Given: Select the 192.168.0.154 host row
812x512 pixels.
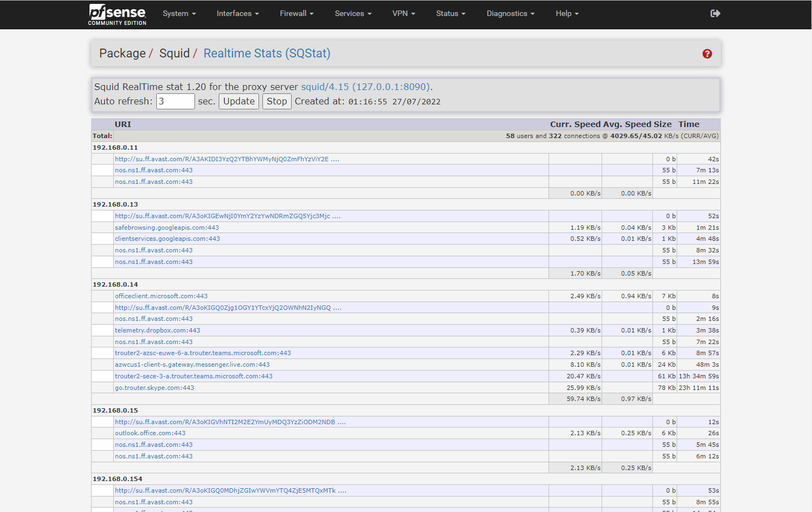Looking at the screenshot, I should pyautogui.click(x=405, y=479).
